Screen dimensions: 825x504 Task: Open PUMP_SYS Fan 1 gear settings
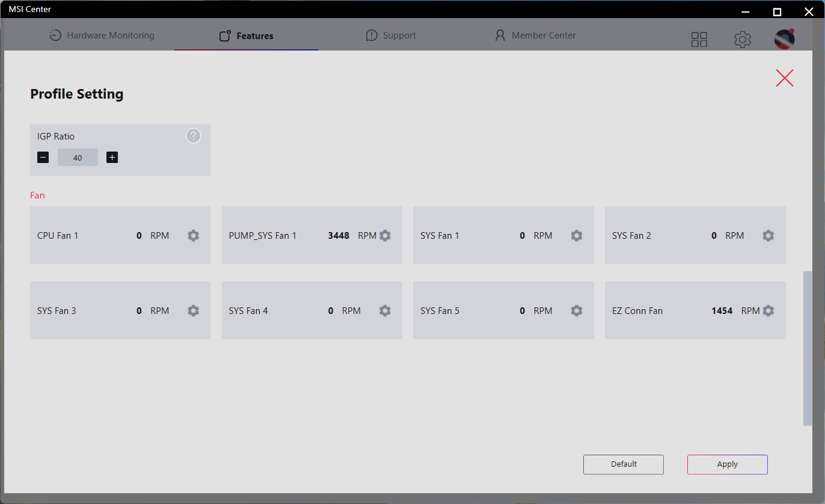[x=385, y=236]
